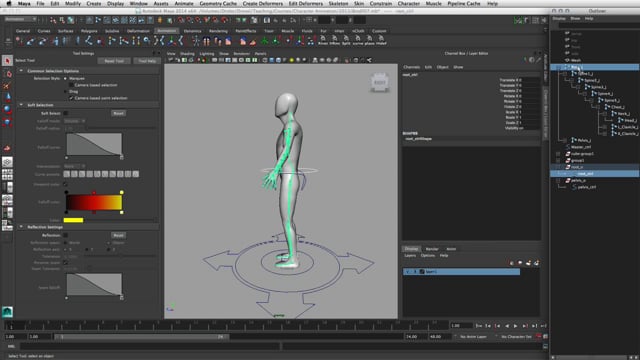This screenshot has height=360, width=640.
Task: Click the Rivet shelf script icon
Action: tap(323, 40)
